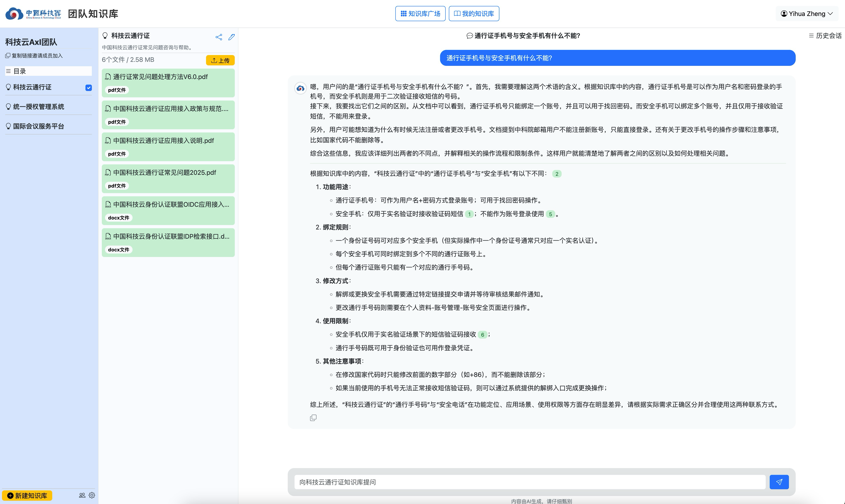Click the 上传 upload button

click(220, 60)
